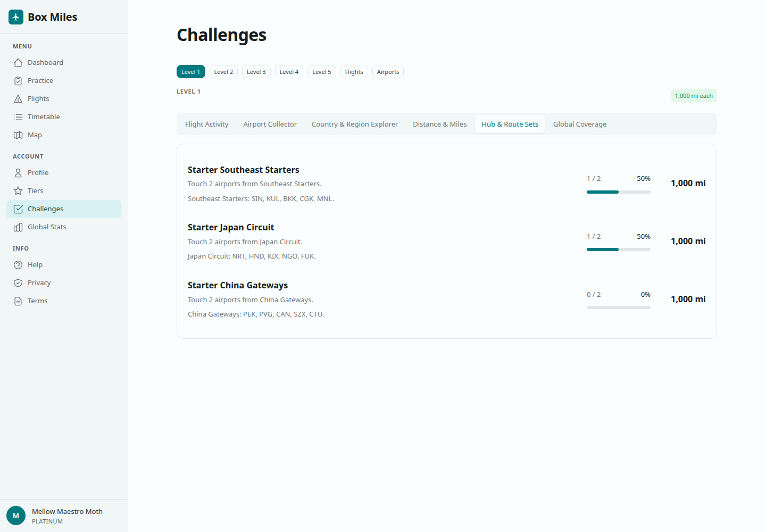Click the 1,000 mi each badge

[x=694, y=96]
